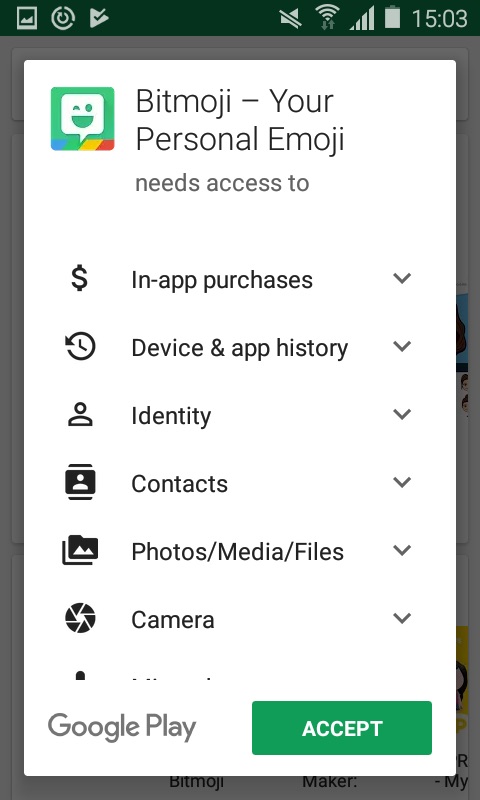The width and height of the screenshot is (480, 800).
Task: Click the Contacts card icon
Action: [80, 482]
